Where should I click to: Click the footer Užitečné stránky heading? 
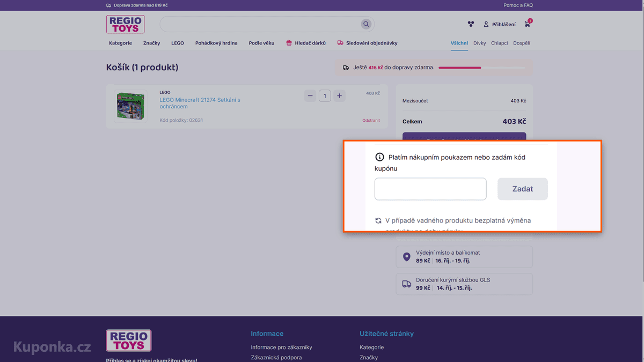pos(386,334)
